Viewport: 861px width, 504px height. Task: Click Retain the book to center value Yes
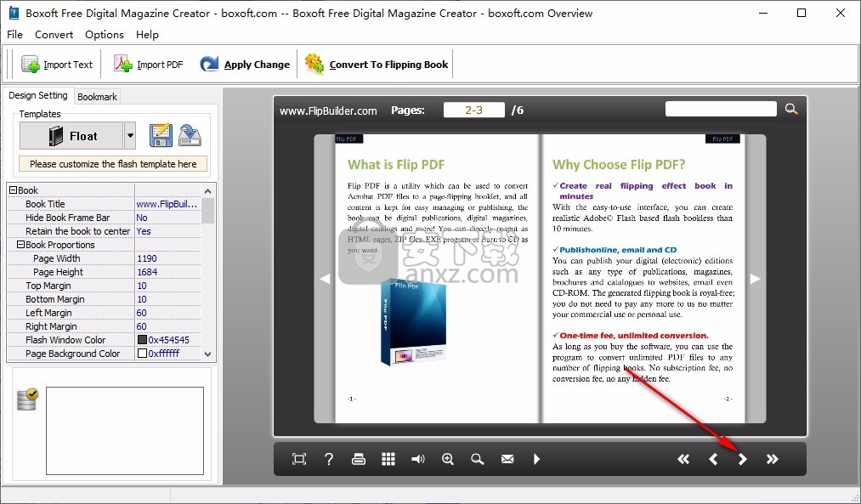[x=167, y=232]
